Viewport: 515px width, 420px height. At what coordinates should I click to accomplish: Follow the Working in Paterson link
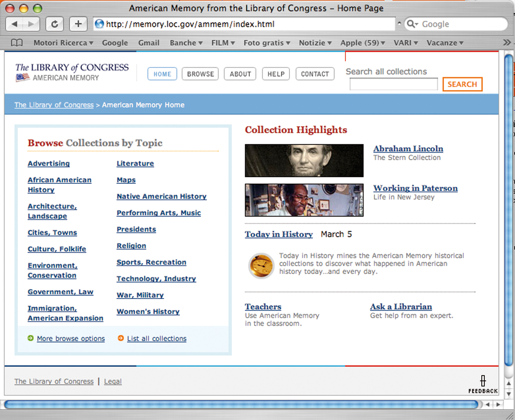click(x=415, y=188)
